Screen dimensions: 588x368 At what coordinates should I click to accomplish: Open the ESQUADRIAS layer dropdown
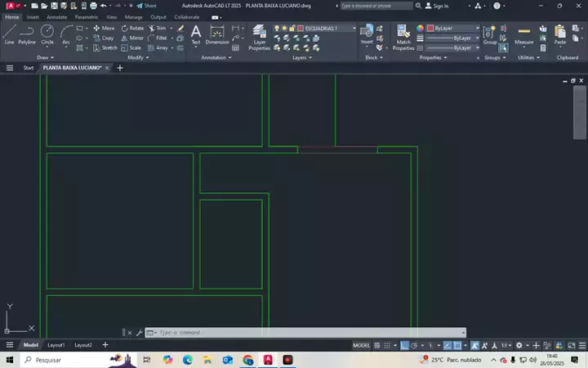pyautogui.click(x=327, y=28)
